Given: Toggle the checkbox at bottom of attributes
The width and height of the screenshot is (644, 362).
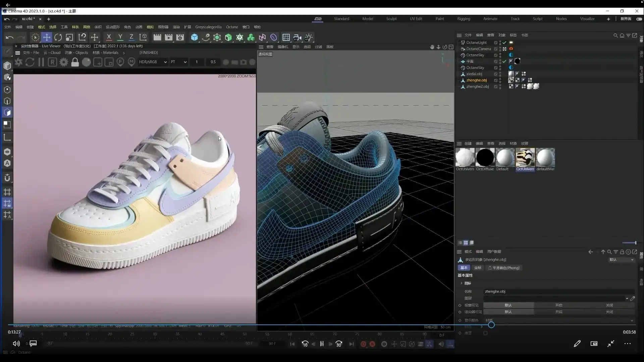Looking at the screenshot, I should [x=485, y=333].
